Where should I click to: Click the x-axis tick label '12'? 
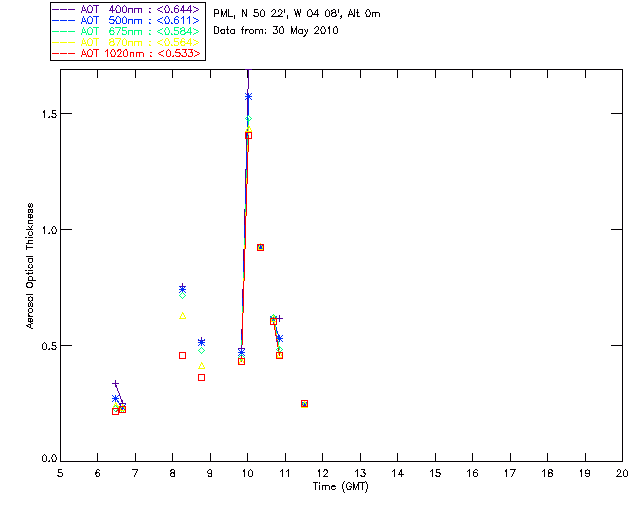pos(322,473)
